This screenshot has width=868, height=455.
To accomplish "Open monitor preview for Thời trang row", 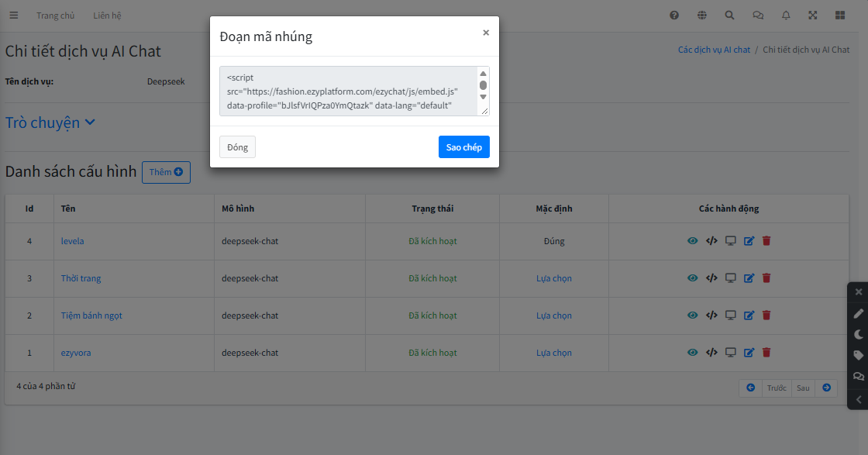I will (731, 277).
